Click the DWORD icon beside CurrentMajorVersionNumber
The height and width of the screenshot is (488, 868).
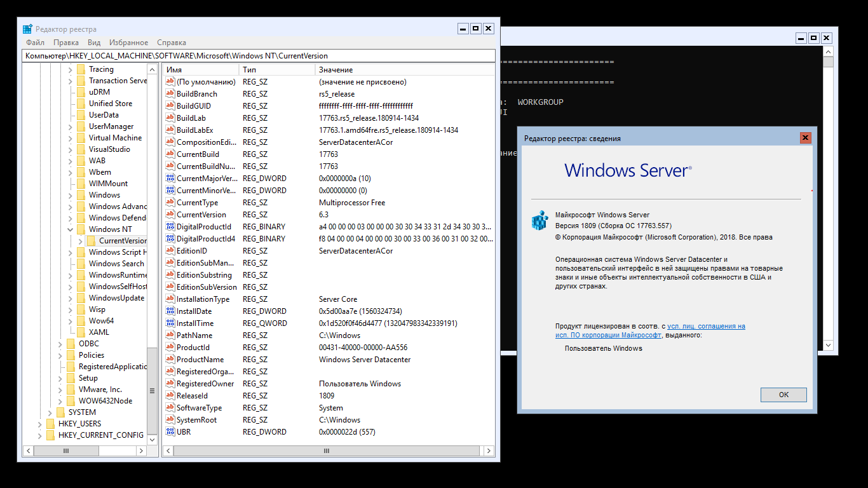170,178
